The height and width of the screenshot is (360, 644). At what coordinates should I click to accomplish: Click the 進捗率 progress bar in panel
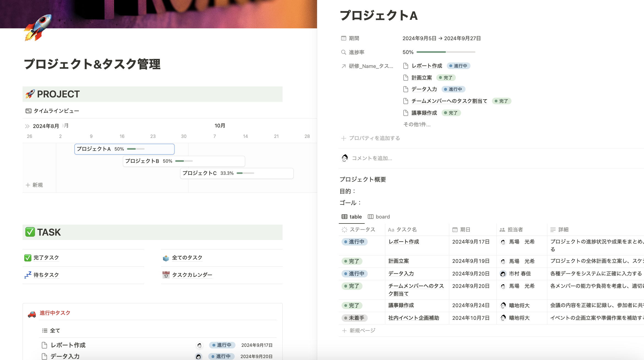445,52
